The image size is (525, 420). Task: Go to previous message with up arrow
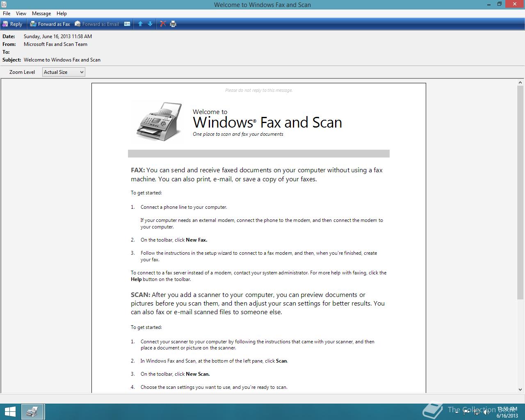(140, 24)
